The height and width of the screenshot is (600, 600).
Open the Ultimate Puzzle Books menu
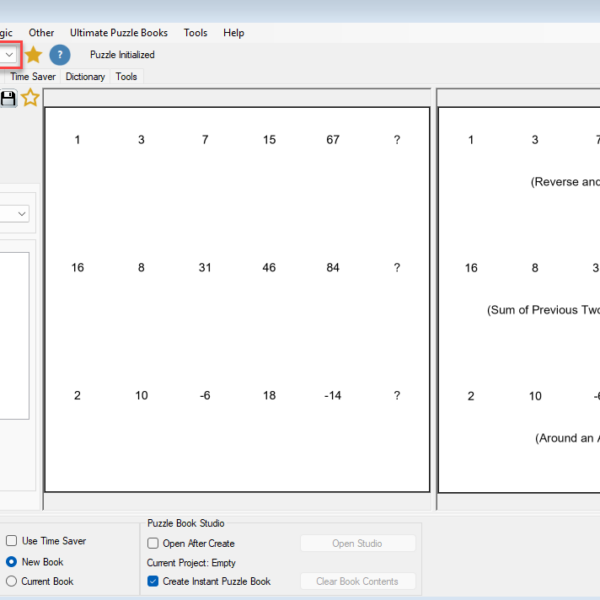click(x=119, y=33)
